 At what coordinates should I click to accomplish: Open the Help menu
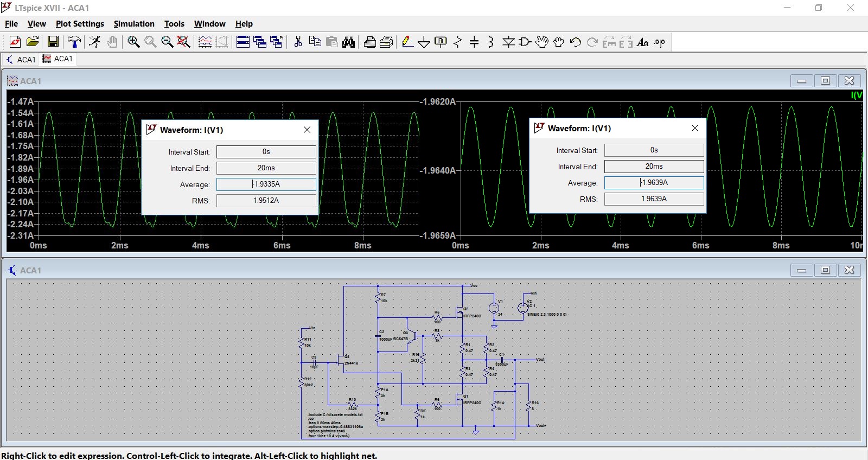click(x=244, y=24)
